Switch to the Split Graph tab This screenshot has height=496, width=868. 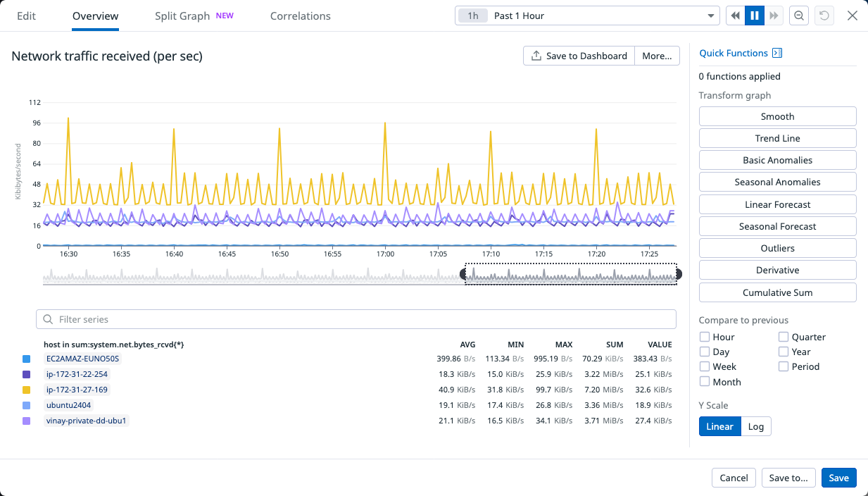click(181, 15)
